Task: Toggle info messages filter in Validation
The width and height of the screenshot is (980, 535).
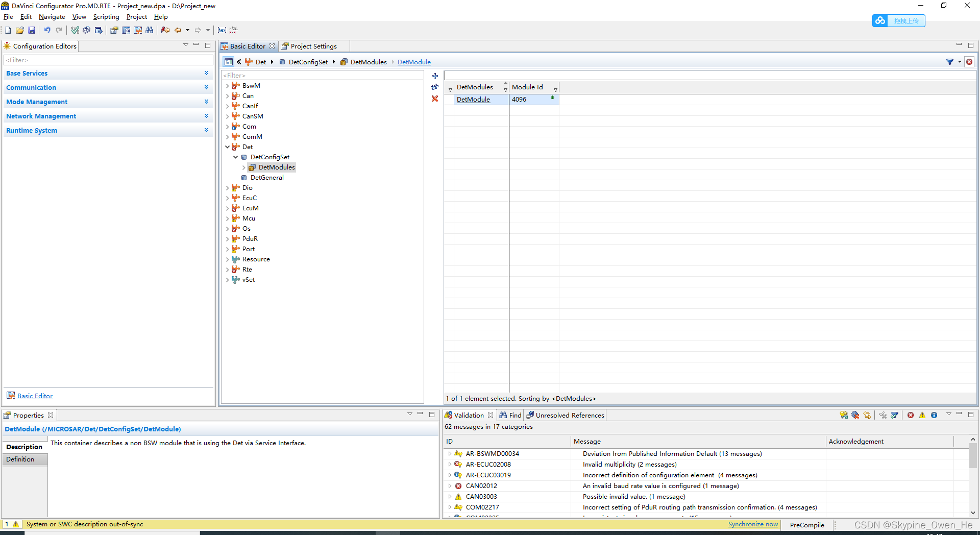Action: 934,415
